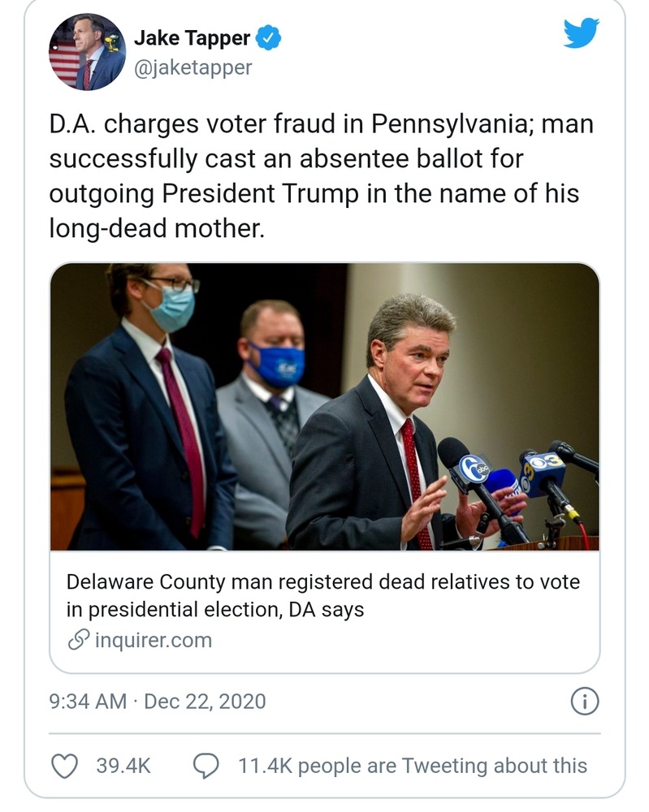
Task: Open the tweet info icon
Action: (x=585, y=701)
